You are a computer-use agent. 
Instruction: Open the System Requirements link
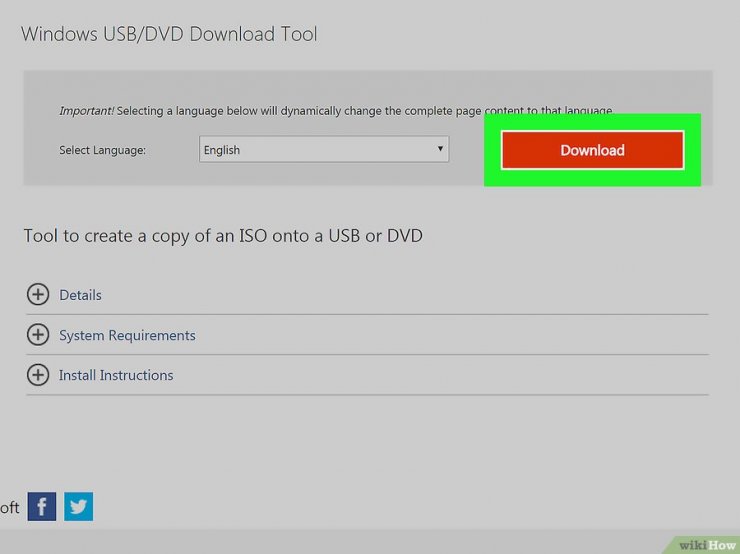coord(127,336)
